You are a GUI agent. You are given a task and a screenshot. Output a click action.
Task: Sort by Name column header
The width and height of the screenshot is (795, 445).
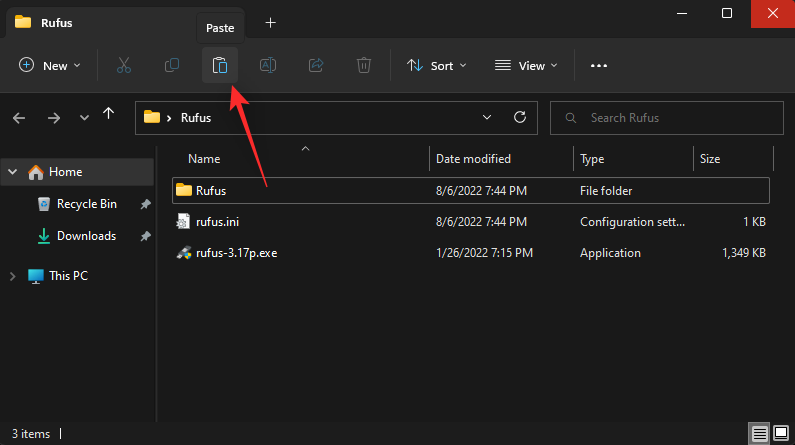pyautogui.click(x=204, y=159)
